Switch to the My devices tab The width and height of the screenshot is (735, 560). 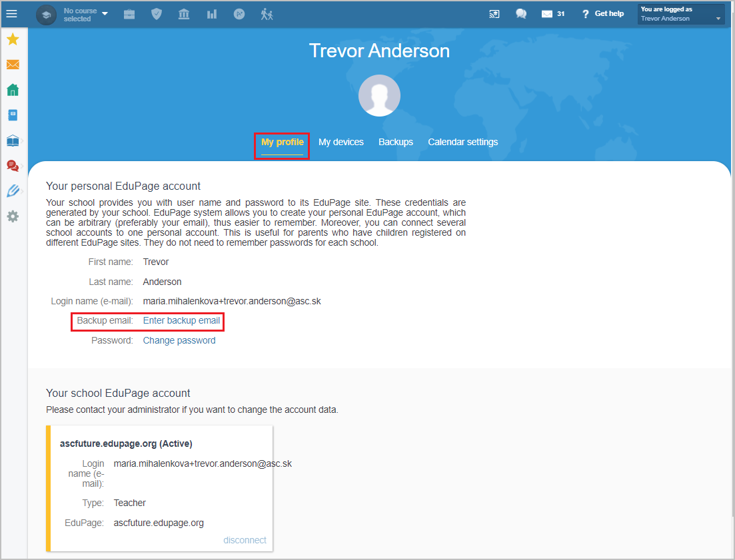pyautogui.click(x=341, y=142)
